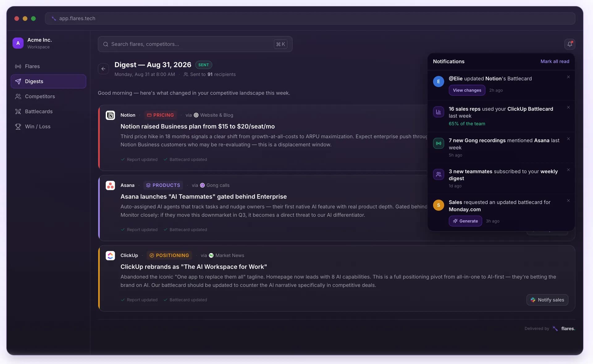
Task: Open the ClickUp rebrand headline
Action: 194,267
